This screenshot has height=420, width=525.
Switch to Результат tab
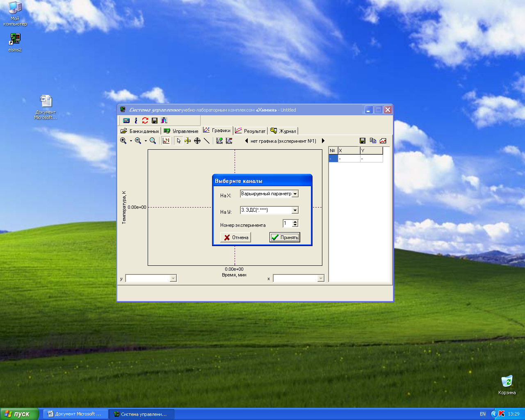(x=250, y=131)
